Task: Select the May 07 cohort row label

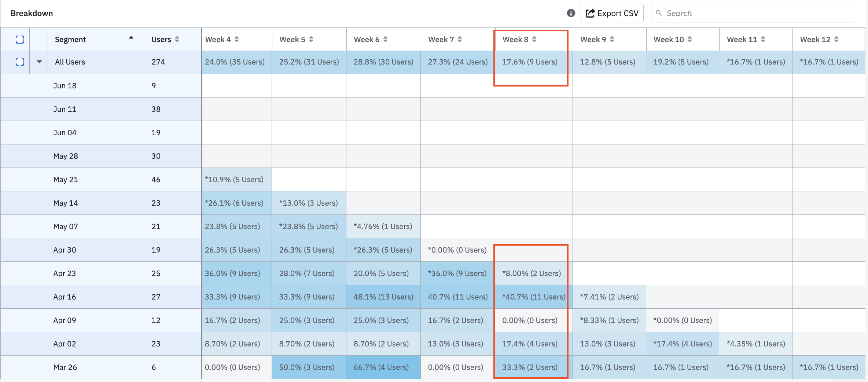Action: pos(66,227)
